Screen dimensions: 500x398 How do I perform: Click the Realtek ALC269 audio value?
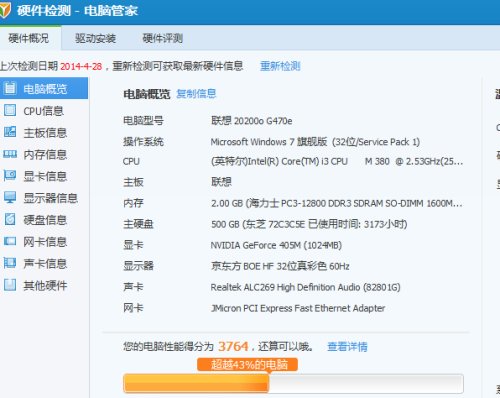pos(305,287)
